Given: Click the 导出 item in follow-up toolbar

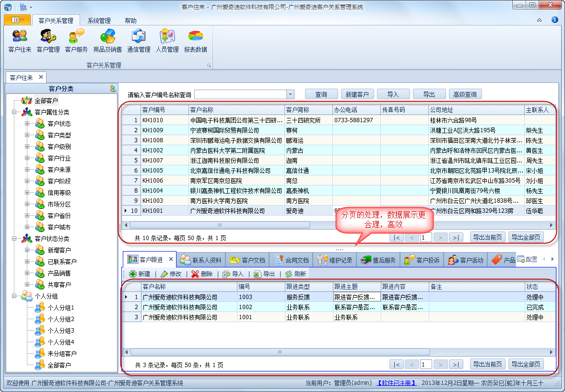Looking at the screenshot, I should pyautogui.click(x=264, y=274).
